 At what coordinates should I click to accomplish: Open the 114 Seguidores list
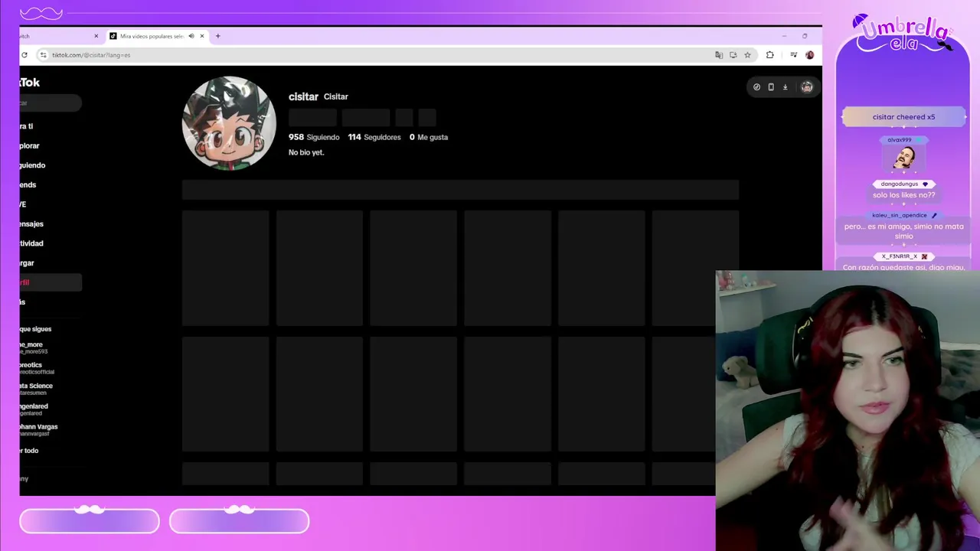[x=374, y=137]
